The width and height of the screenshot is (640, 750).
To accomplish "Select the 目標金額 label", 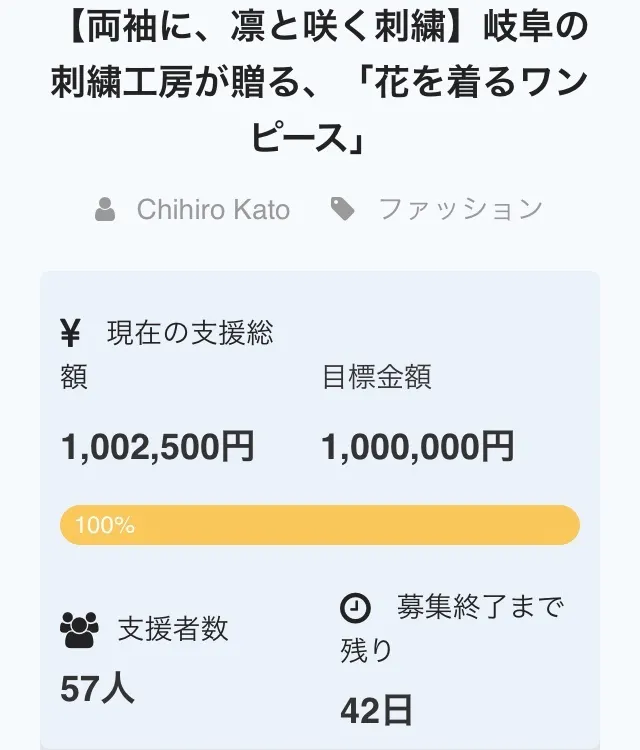I will point(376,377).
